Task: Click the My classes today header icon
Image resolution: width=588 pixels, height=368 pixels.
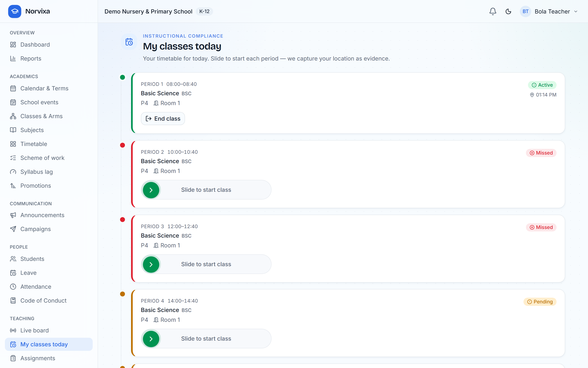Action: (x=129, y=42)
